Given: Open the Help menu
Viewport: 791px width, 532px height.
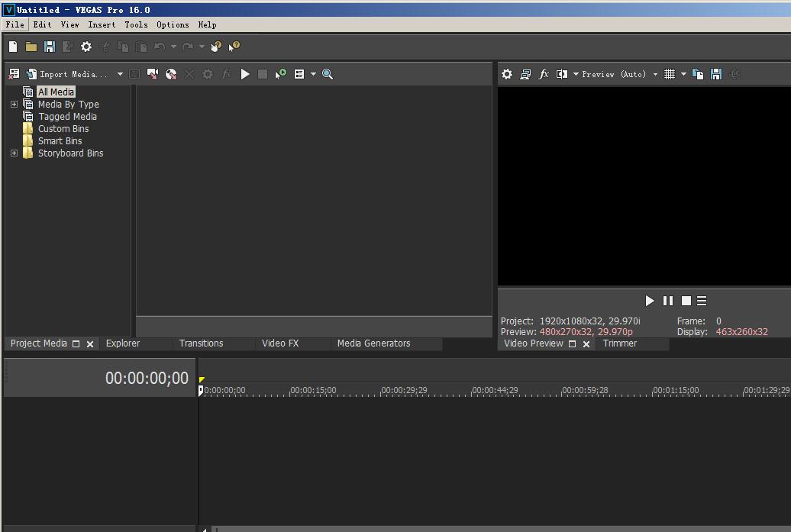Looking at the screenshot, I should coord(207,24).
